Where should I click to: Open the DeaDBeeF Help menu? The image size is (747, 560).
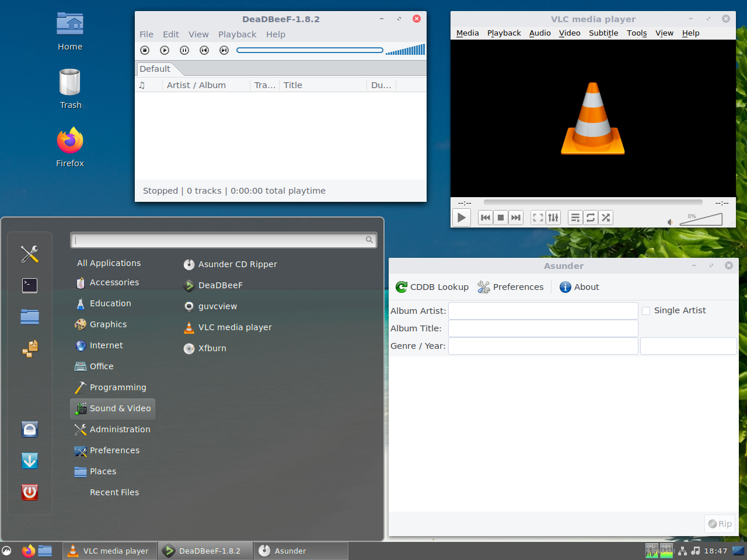pos(276,34)
